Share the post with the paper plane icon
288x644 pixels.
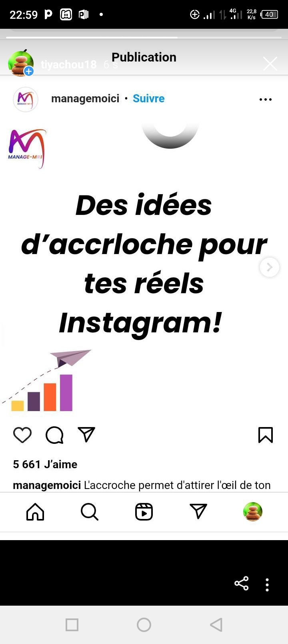[86, 435]
